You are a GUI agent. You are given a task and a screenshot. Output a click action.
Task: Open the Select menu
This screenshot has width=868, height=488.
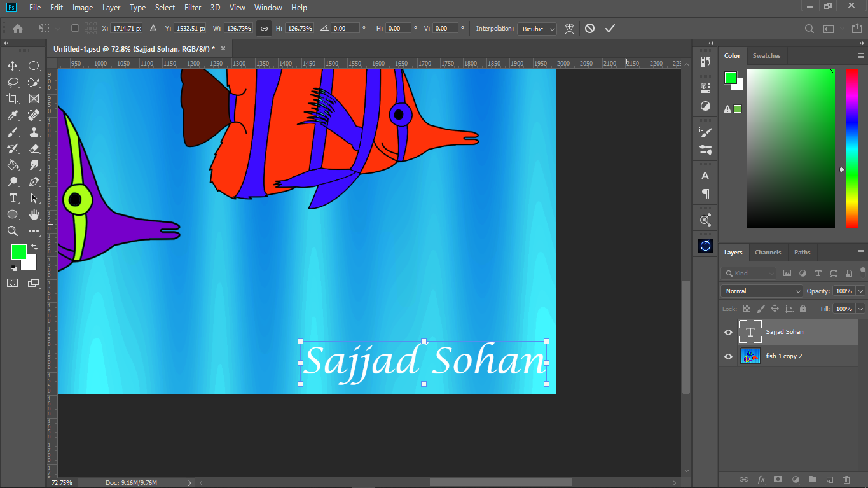[x=165, y=8]
